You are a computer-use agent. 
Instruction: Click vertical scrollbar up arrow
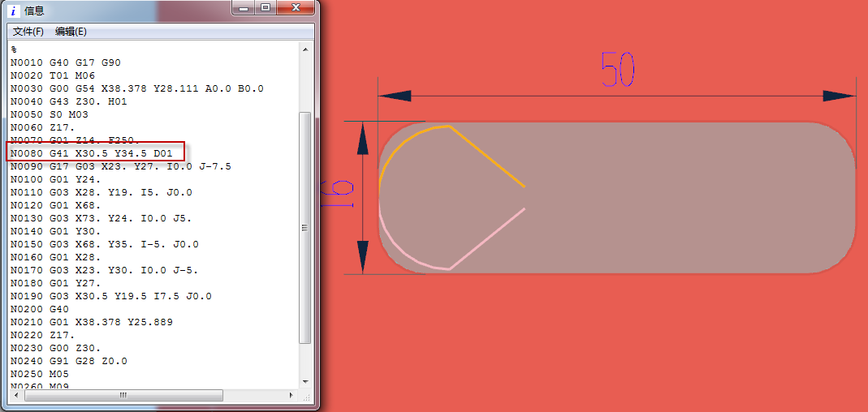[305, 49]
